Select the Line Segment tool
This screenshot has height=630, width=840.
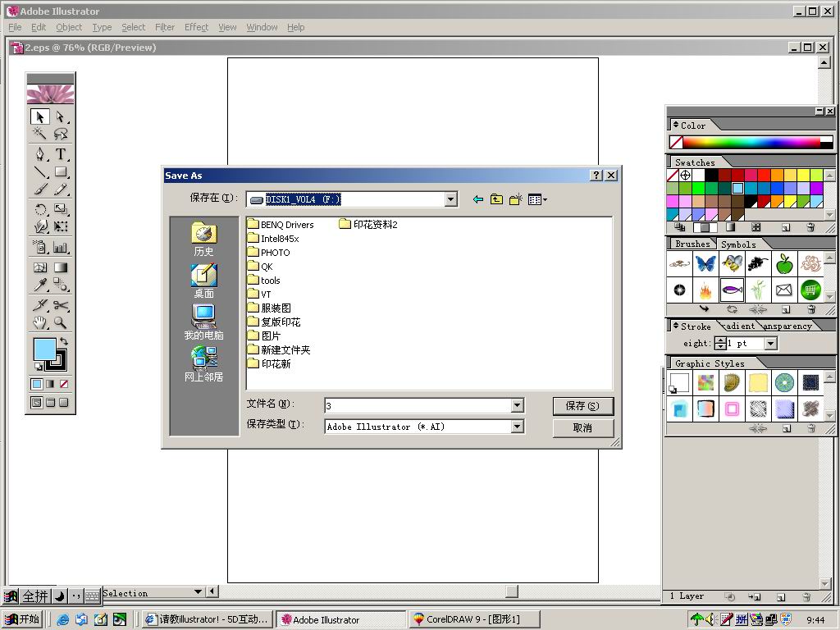40,172
